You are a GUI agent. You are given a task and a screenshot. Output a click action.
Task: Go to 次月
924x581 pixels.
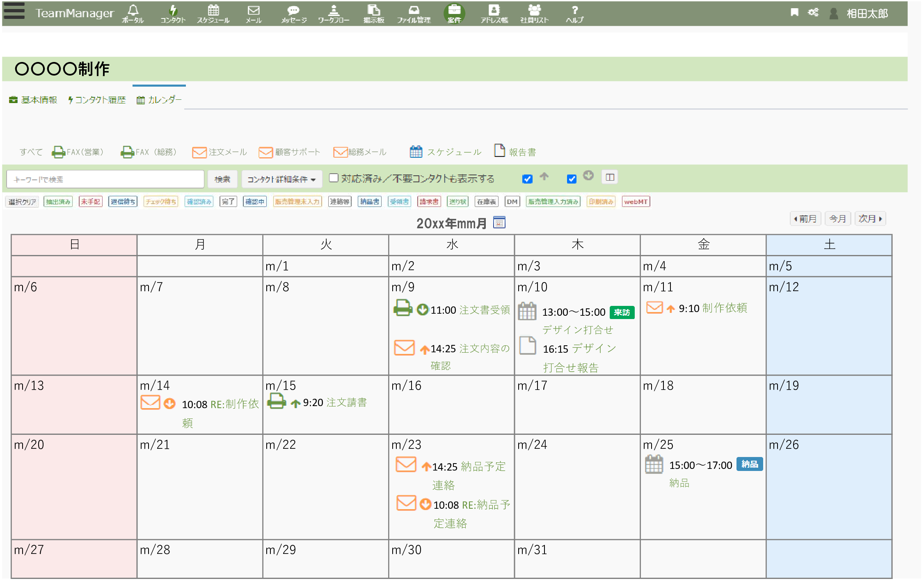click(870, 219)
